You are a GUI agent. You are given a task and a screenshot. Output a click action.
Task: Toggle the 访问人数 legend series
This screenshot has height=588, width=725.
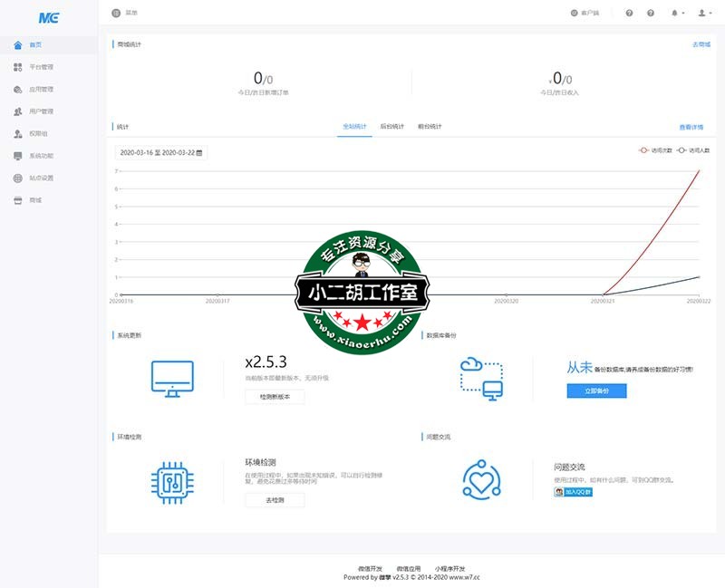point(693,150)
